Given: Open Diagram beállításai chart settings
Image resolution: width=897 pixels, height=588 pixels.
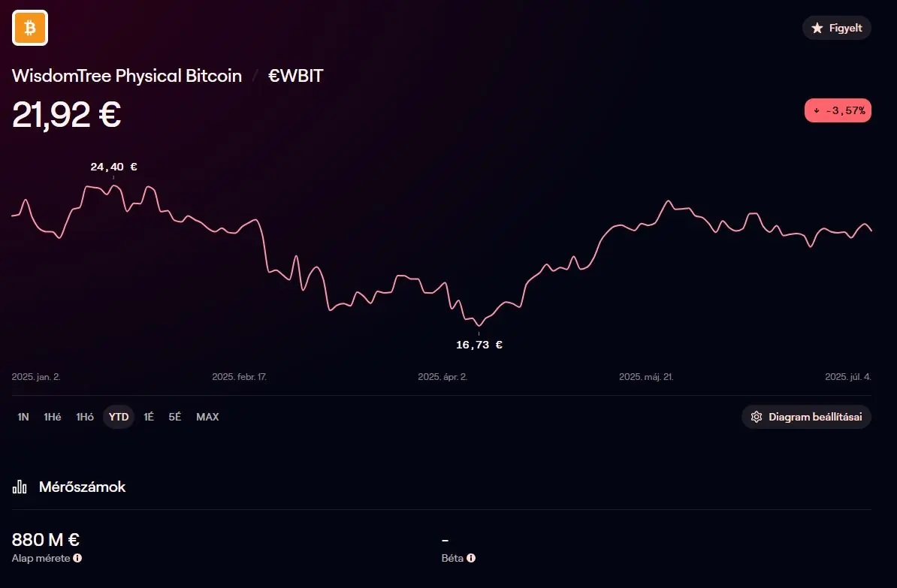Looking at the screenshot, I should click(x=807, y=417).
